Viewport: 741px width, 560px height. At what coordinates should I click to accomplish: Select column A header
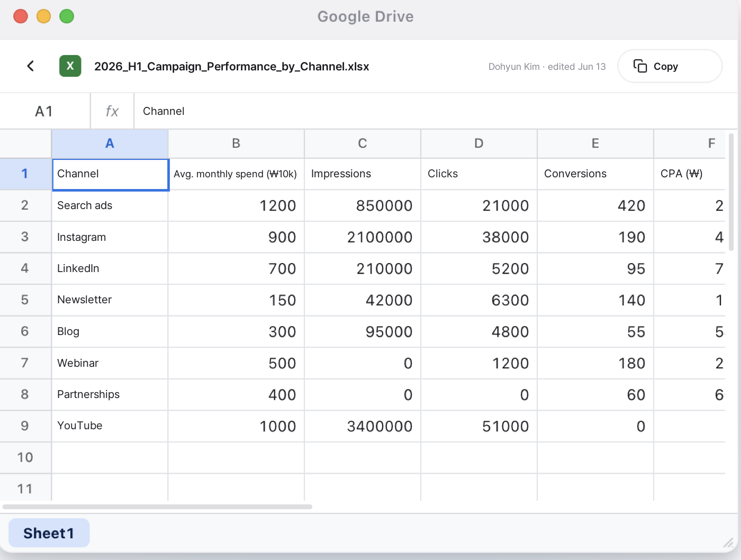(110, 143)
